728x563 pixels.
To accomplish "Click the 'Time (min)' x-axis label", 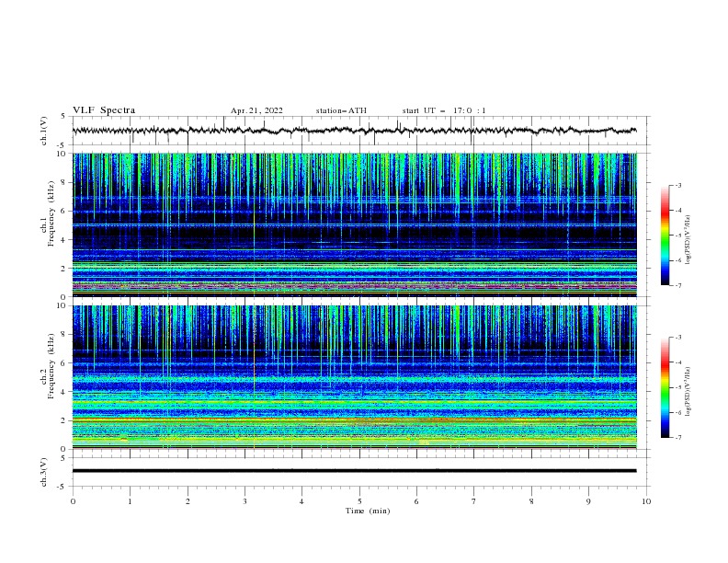I will [x=368, y=511].
